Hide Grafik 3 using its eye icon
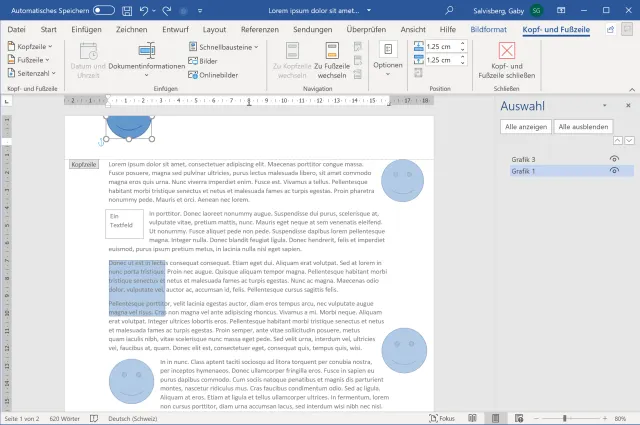Screen dimensions: 640x425 pyautogui.click(x=614, y=159)
